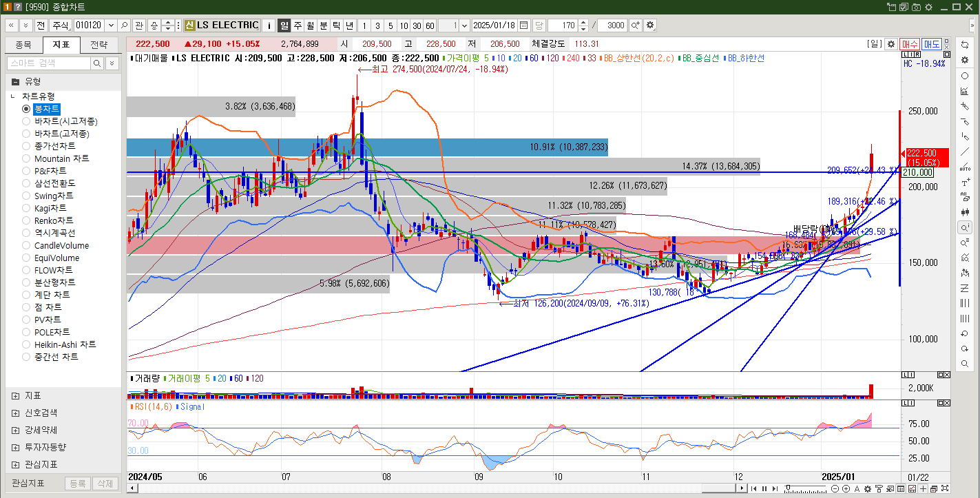Zoom in with the plus circle icon

click(x=846, y=489)
